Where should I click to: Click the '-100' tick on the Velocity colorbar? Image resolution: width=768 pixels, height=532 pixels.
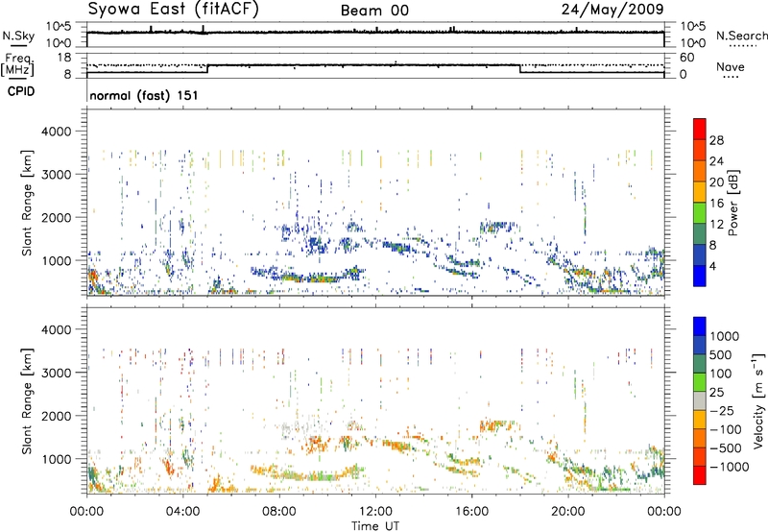point(726,429)
